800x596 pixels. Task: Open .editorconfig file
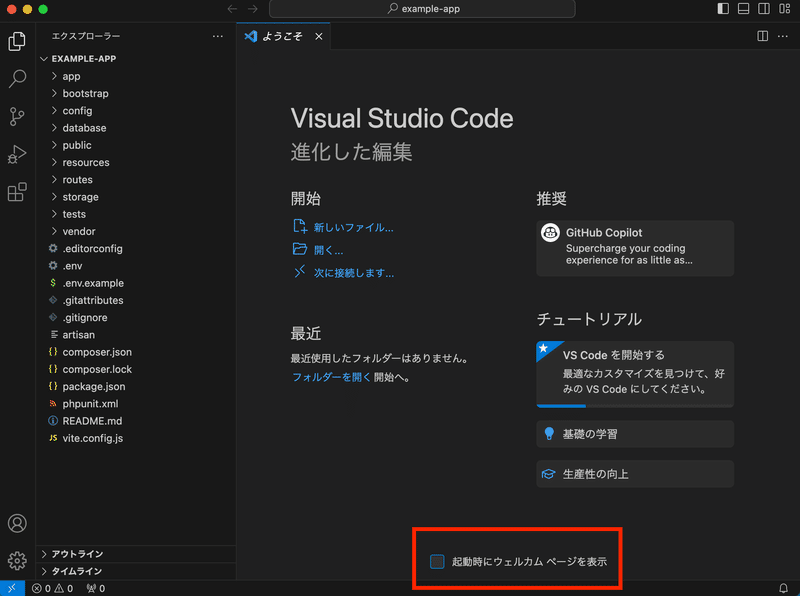click(x=136, y=249)
